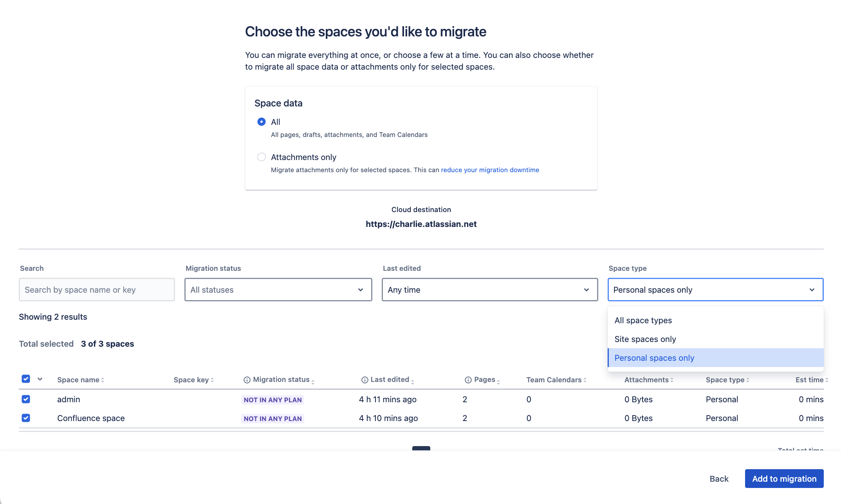This screenshot has height=504, width=841.
Task: Sort the Attachments column
Action: (x=672, y=380)
